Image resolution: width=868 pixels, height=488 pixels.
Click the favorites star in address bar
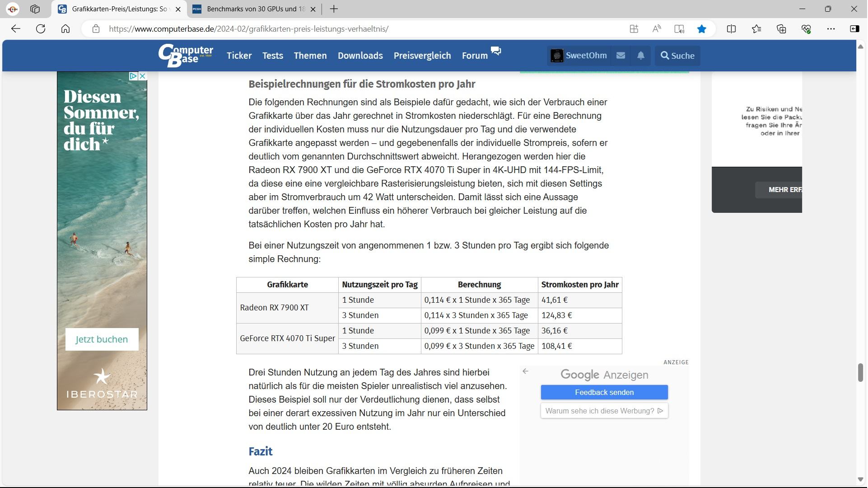point(701,29)
